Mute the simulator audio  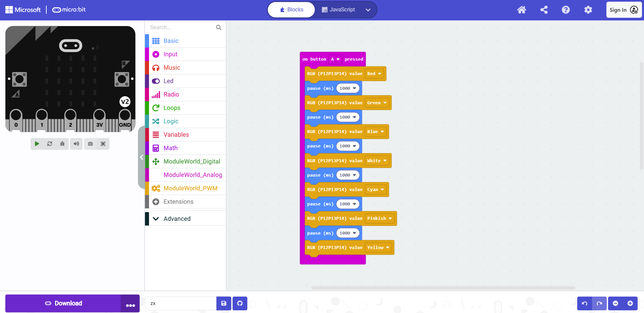pyautogui.click(x=77, y=144)
